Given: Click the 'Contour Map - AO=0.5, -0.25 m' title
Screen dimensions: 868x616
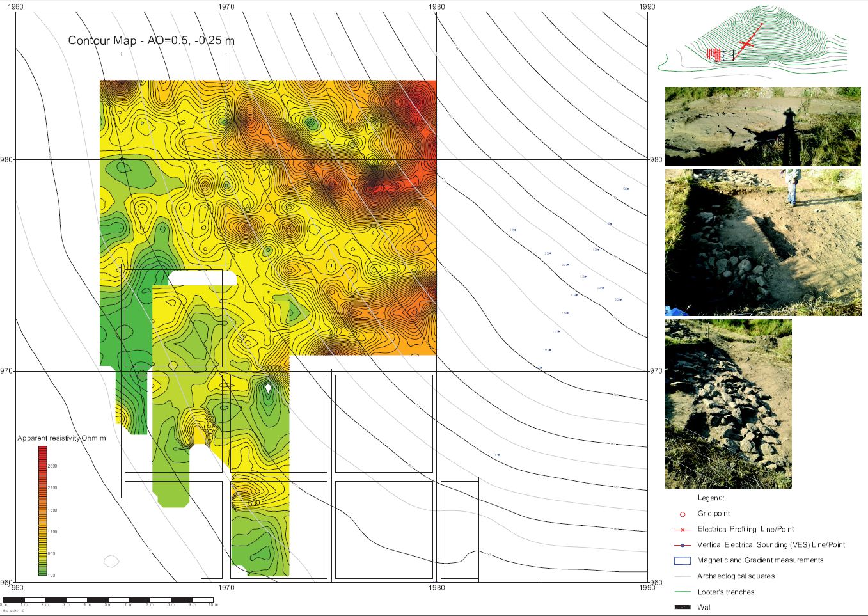Looking at the screenshot, I should 151,40.
